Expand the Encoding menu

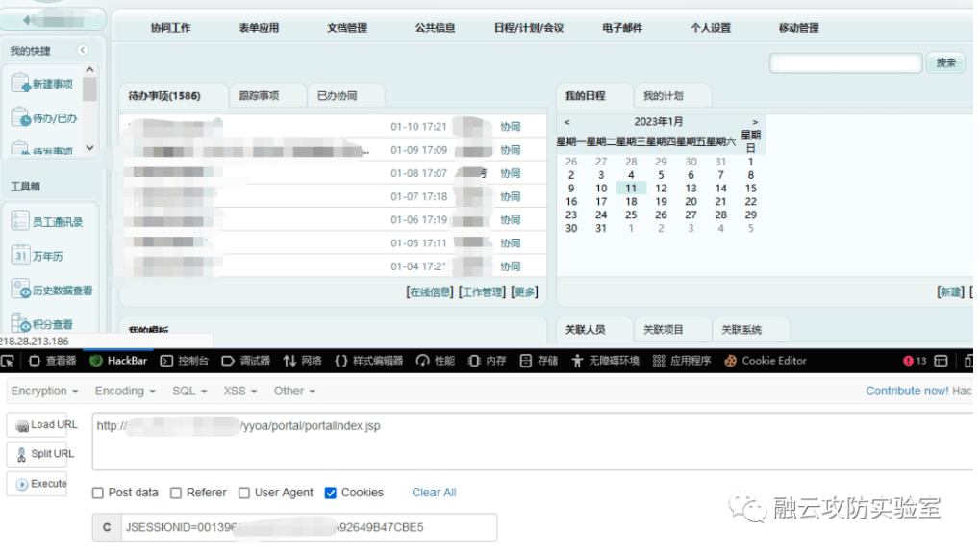[x=121, y=391]
